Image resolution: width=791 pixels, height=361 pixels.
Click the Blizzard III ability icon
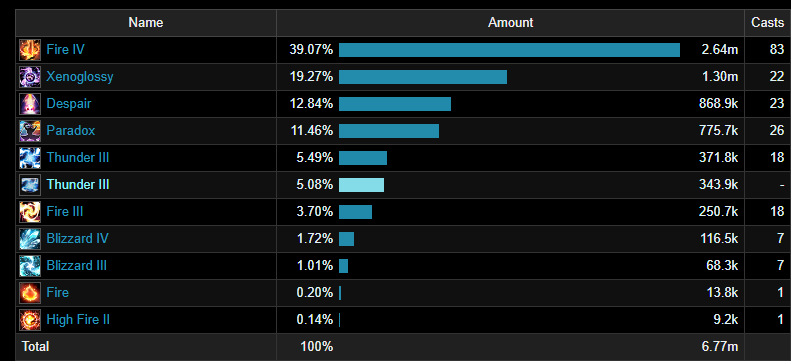pyautogui.click(x=30, y=266)
